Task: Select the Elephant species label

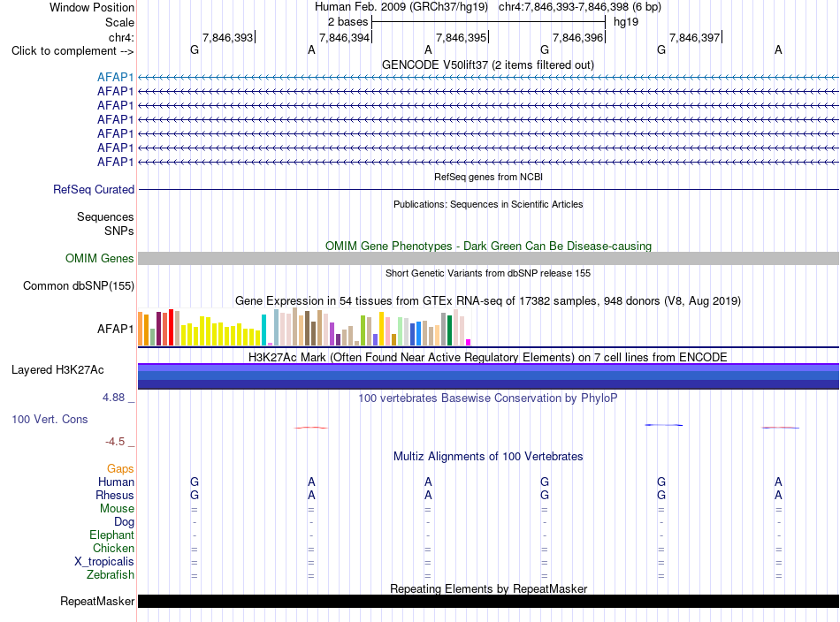Action: point(112,535)
